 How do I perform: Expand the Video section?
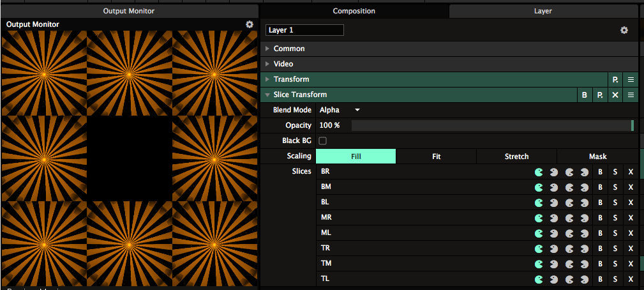tap(267, 64)
